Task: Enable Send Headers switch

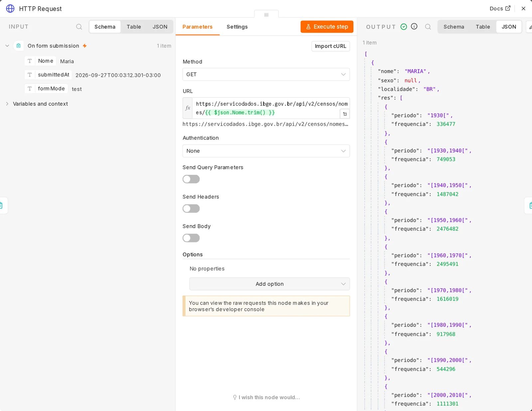Action: [191, 208]
